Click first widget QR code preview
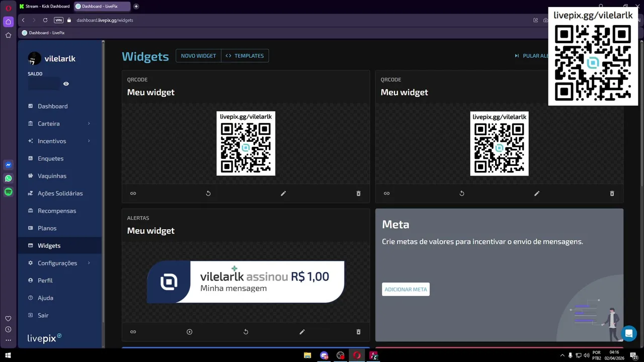The height and width of the screenshot is (362, 644). click(x=246, y=143)
